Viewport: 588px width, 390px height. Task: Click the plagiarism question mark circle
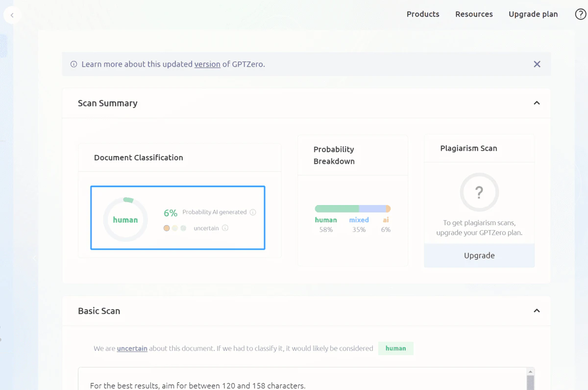479,192
